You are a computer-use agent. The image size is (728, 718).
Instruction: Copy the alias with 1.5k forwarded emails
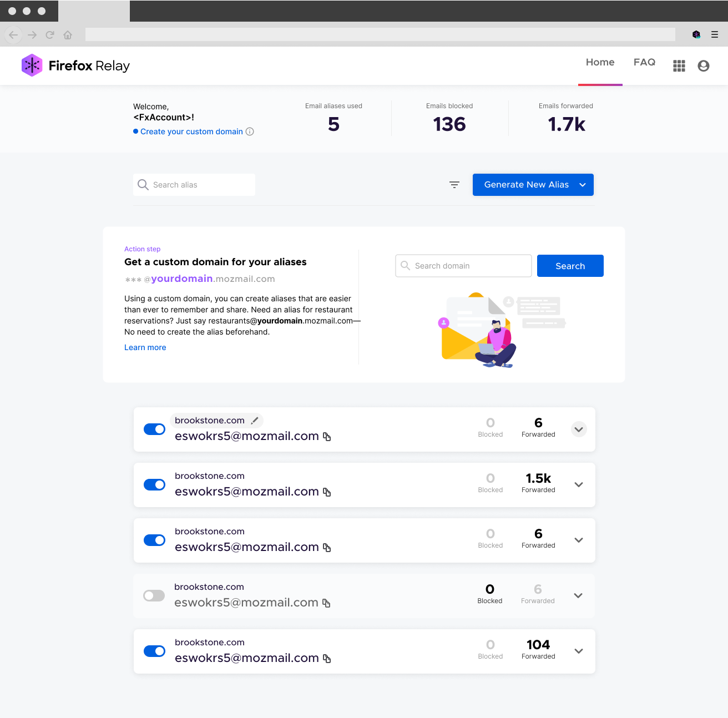click(x=327, y=492)
